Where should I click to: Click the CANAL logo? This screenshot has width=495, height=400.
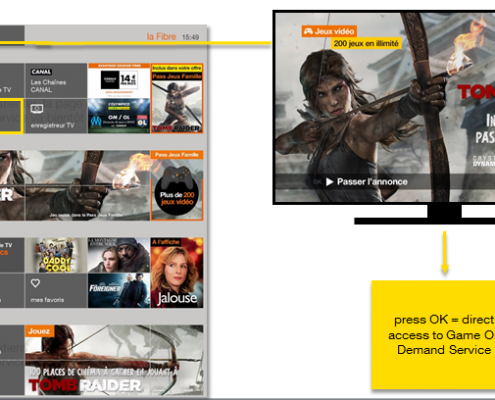41,72
